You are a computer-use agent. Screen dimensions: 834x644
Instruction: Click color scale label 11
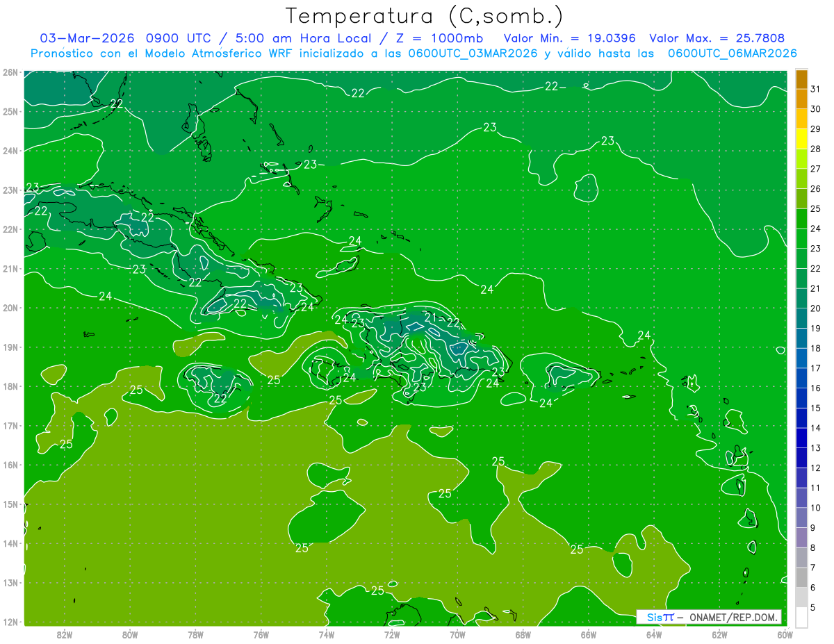815,488
